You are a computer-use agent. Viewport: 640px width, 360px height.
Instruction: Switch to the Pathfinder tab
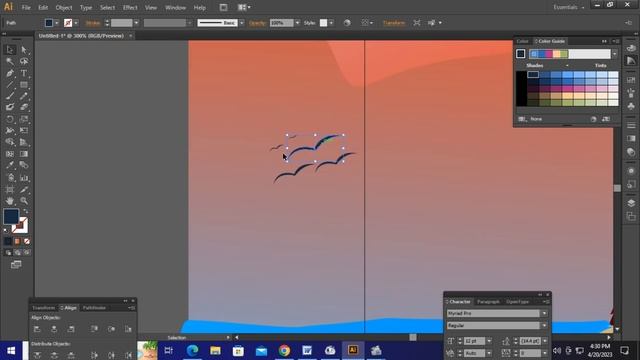[94, 308]
